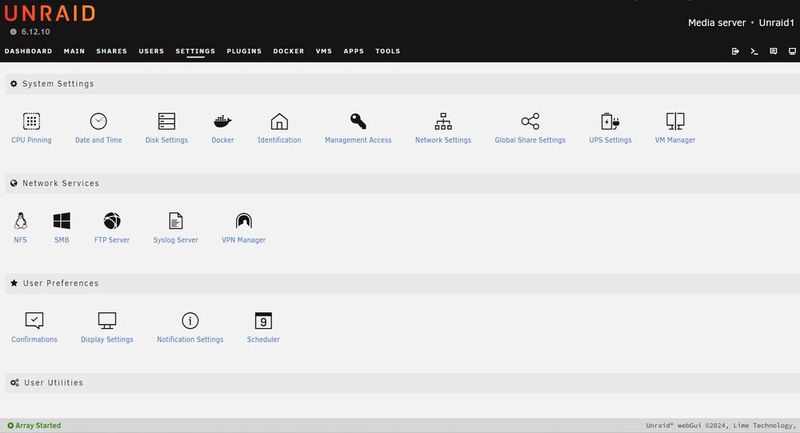
Task: Click the Date and Time link
Action: pyautogui.click(x=98, y=140)
